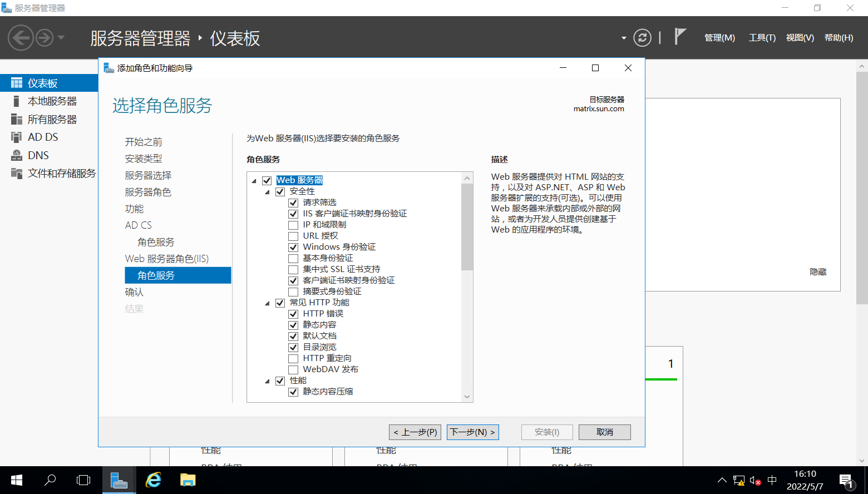868x494 pixels.
Task: Select 文件和存储服务 icon in sidebar
Action: point(17,173)
